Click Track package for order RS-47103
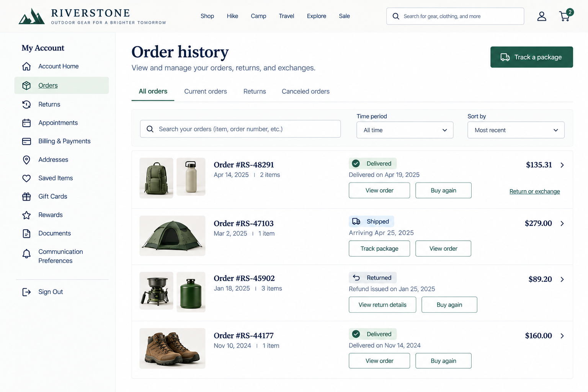Image resolution: width=588 pixels, height=392 pixels. tap(379, 248)
